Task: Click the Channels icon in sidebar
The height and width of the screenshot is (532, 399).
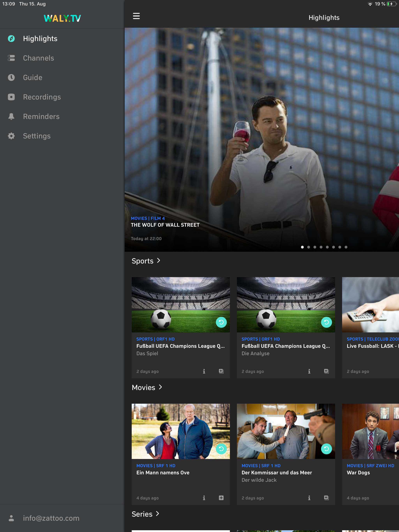Action: tap(11, 58)
